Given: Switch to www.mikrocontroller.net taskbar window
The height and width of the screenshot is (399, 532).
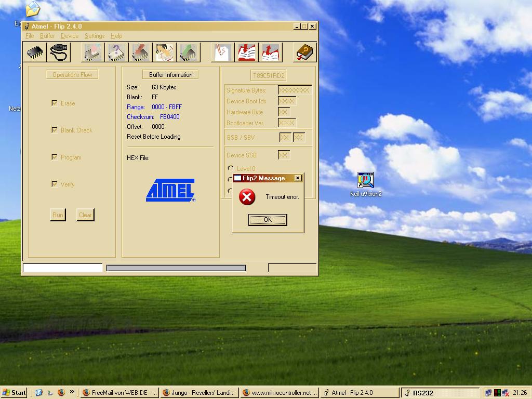Looking at the screenshot, I should pyautogui.click(x=280, y=393).
